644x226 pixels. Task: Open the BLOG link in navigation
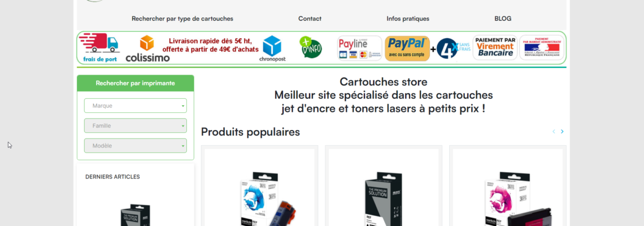click(x=503, y=19)
